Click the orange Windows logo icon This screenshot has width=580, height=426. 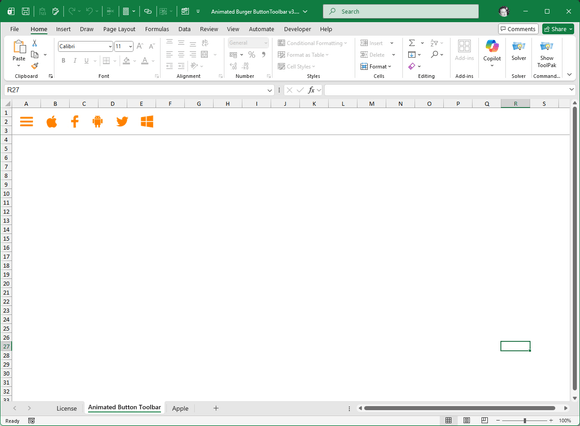click(x=147, y=121)
